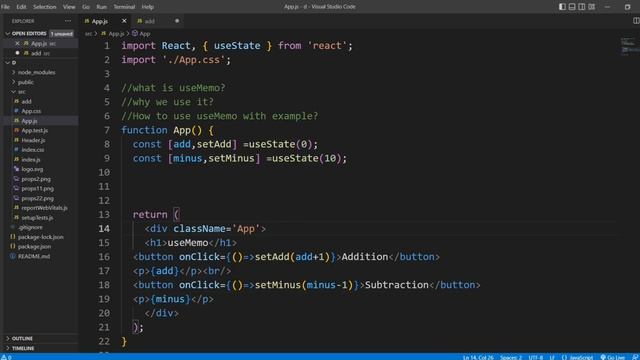Open logo.svg file
Viewport: 640px width, 360px height.
click(32, 169)
